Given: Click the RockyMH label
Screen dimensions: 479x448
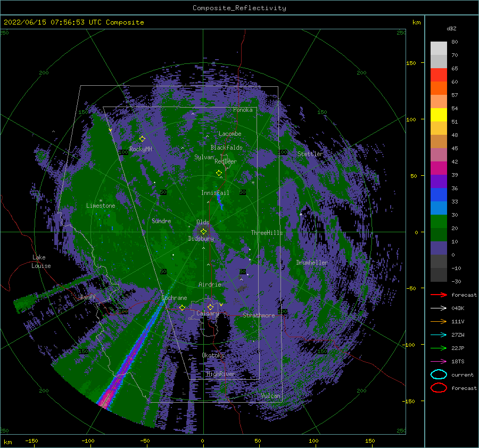Looking at the screenshot, I should (141, 149).
